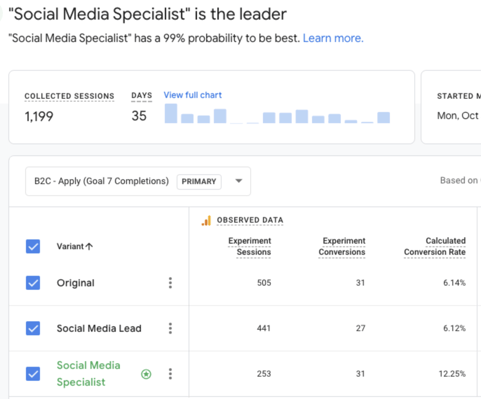The image size is (481, 399).
Task: Open the three-dot menu for Social Media Specialist
Action: tap(170, 374)
